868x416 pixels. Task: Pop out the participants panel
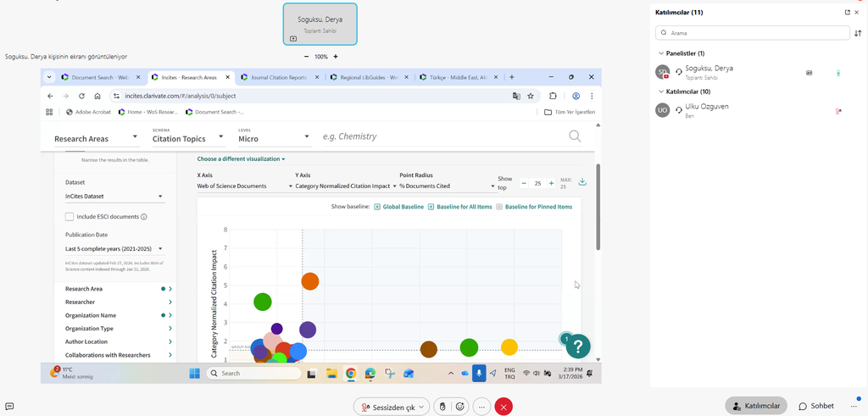[847, 13]
